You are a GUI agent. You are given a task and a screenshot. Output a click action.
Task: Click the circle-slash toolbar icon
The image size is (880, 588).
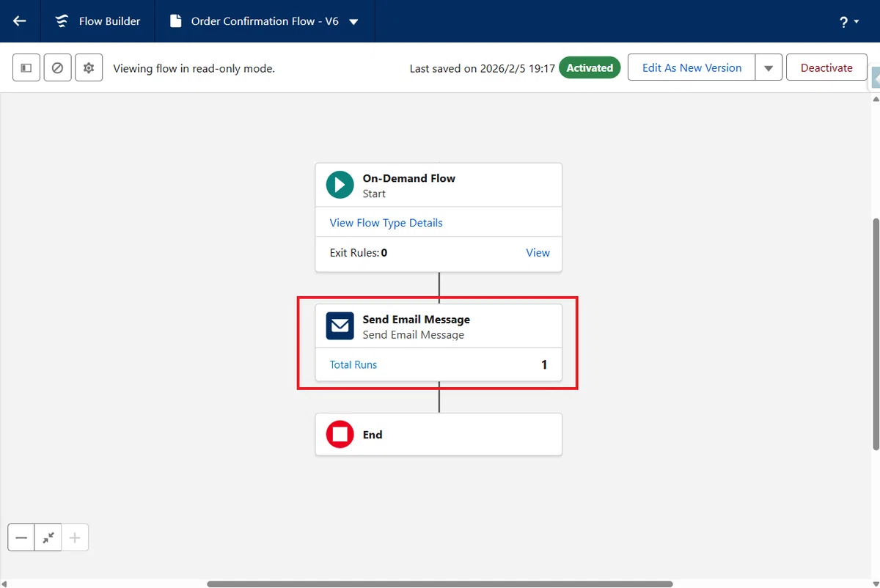click(x=57, y=67)
